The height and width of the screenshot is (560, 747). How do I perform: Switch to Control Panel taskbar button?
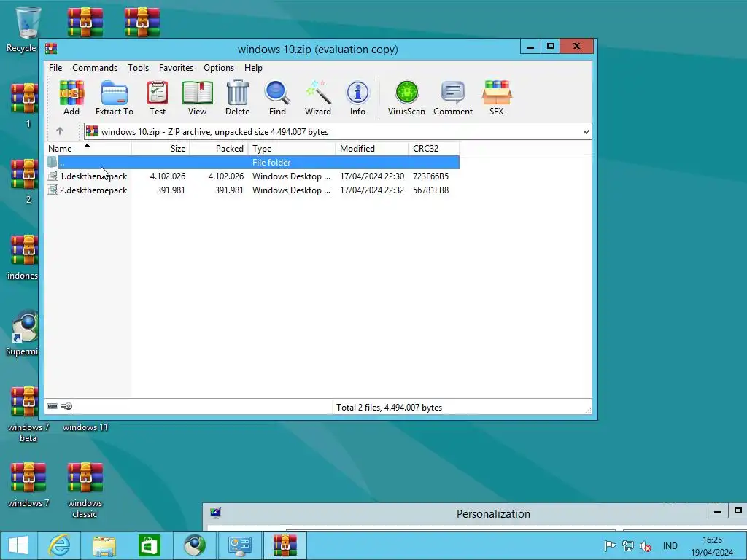(239, 545)
